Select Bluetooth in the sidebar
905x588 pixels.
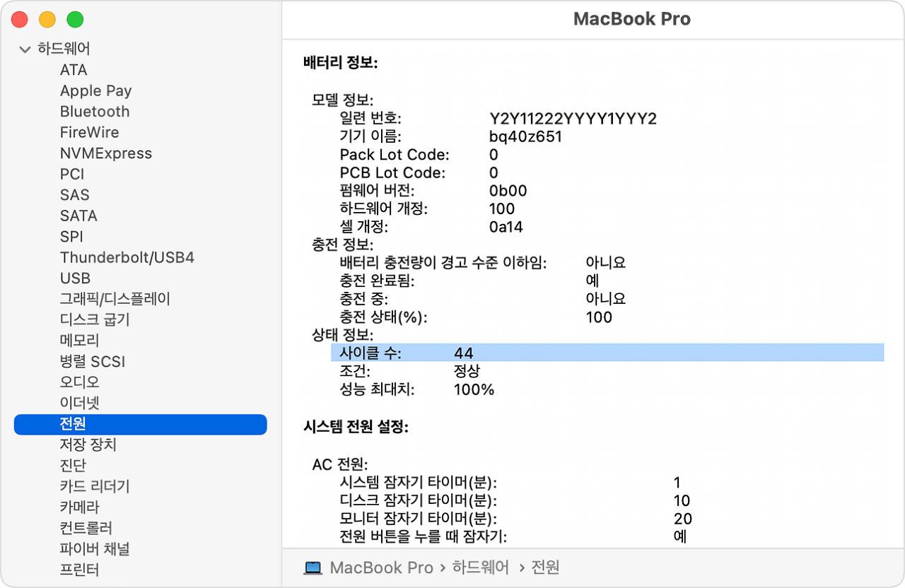click(x=95, y=112)
